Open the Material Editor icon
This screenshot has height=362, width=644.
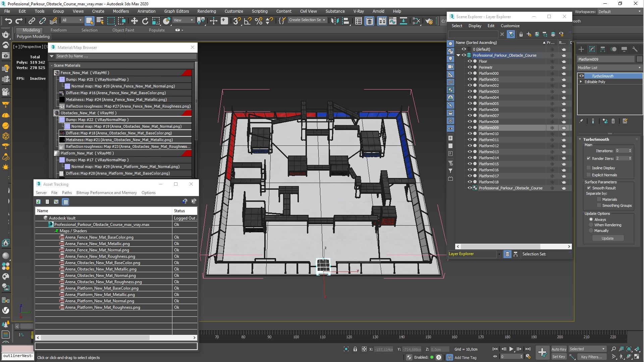[416, 21]
